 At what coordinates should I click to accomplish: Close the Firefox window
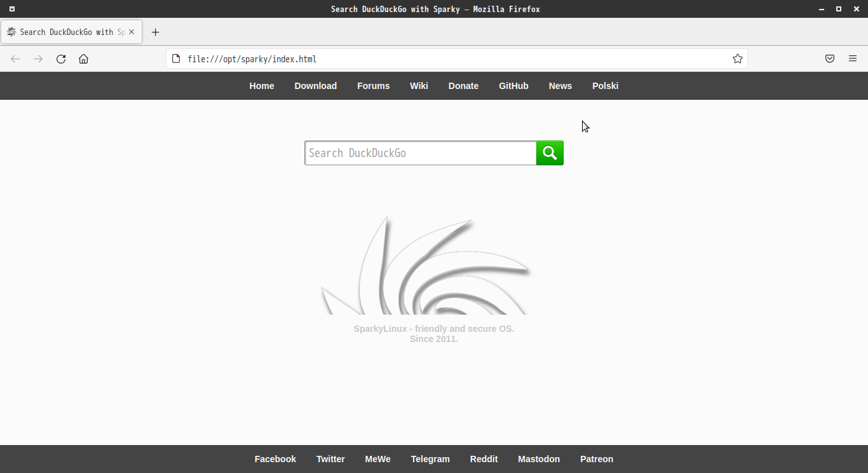(x=857, y=9)
